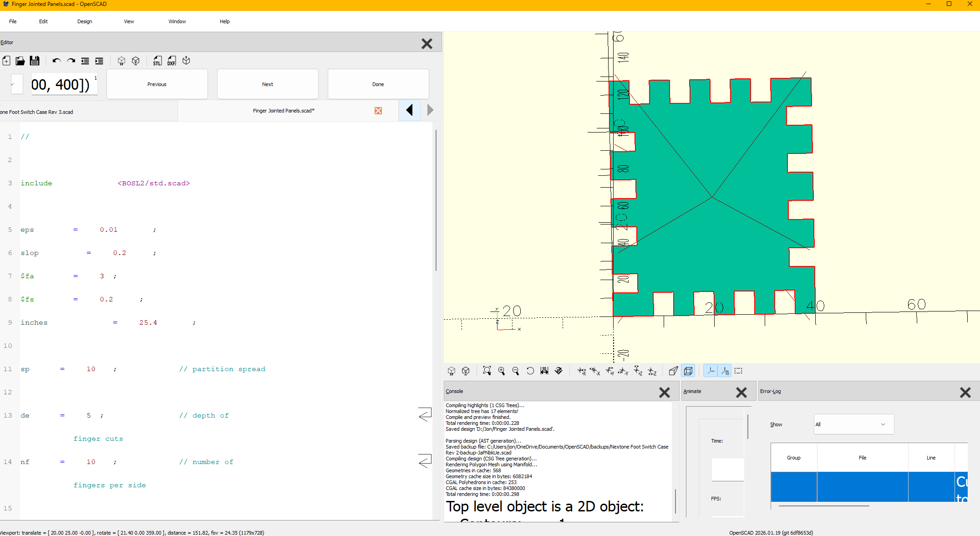Screen dimensions: 980x536
Task: Click the view from +Z top icon
Action: tap(638, 371)
